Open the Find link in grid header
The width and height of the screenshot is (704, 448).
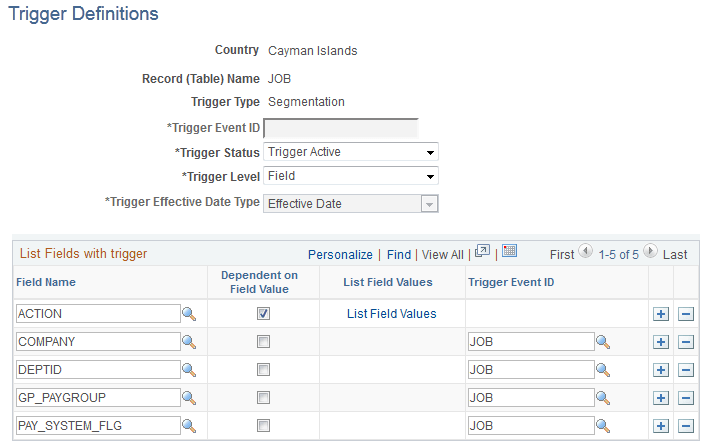[399, 255]
